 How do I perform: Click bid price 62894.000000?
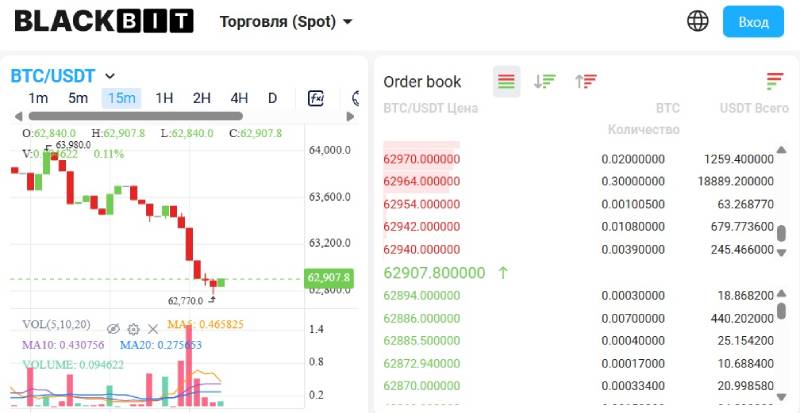tap(421, 296)
